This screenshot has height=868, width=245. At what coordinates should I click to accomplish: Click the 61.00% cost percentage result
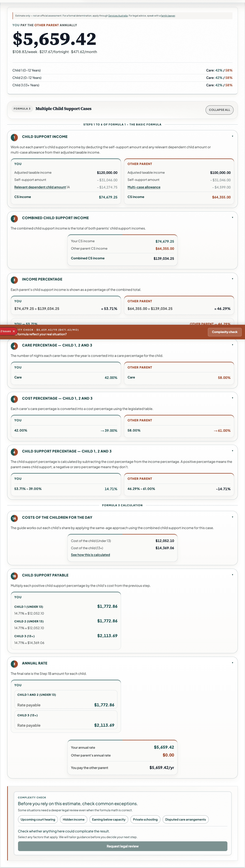pyautogui.click(x=222, y=431)
